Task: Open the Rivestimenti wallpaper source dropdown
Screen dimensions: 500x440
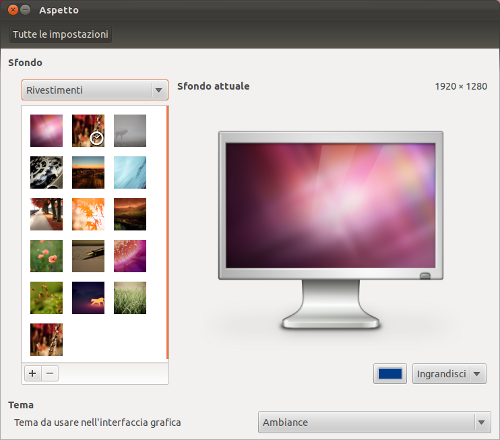Action: 95,90
